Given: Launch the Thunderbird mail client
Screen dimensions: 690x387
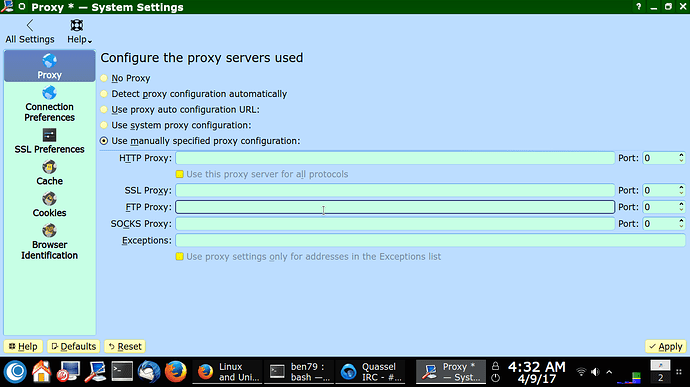Looking at the screenshot, I should [149, 372].
